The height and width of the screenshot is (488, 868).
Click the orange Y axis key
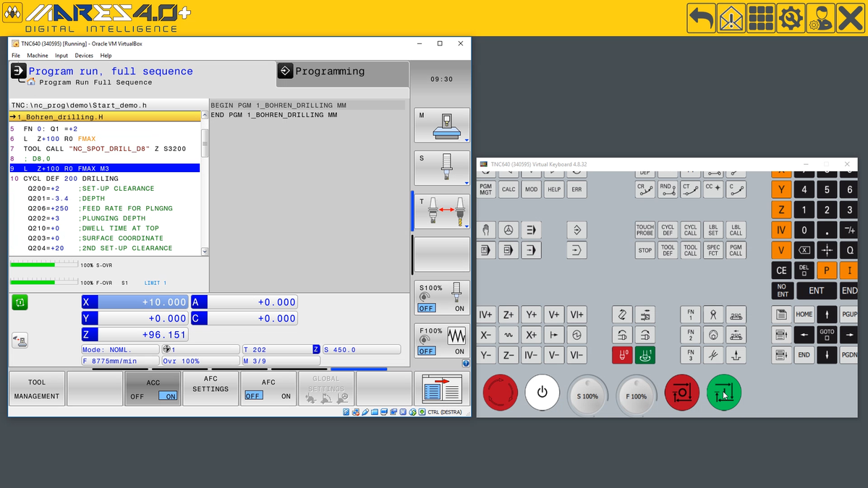coord(781,189)
